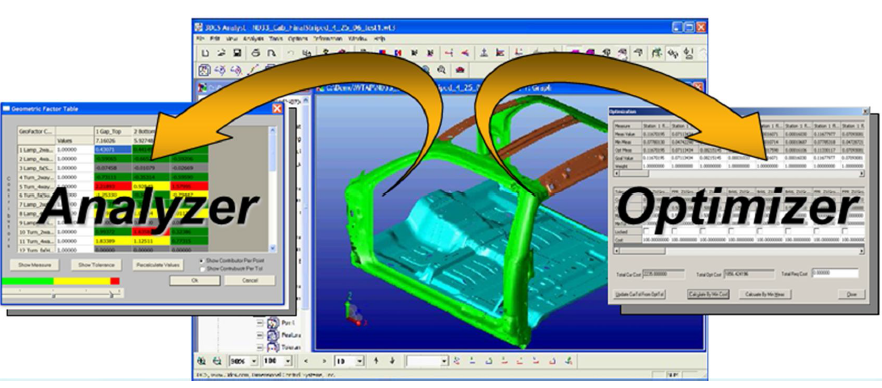Click the New file icon in toolbar
Screen dimensions: 882x388
[206, 53]
